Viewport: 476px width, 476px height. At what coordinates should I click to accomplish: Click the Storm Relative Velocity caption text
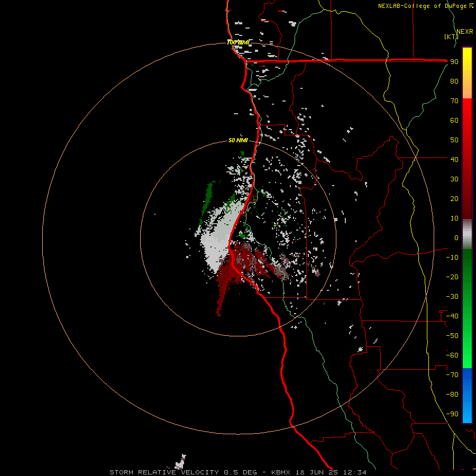238,472
